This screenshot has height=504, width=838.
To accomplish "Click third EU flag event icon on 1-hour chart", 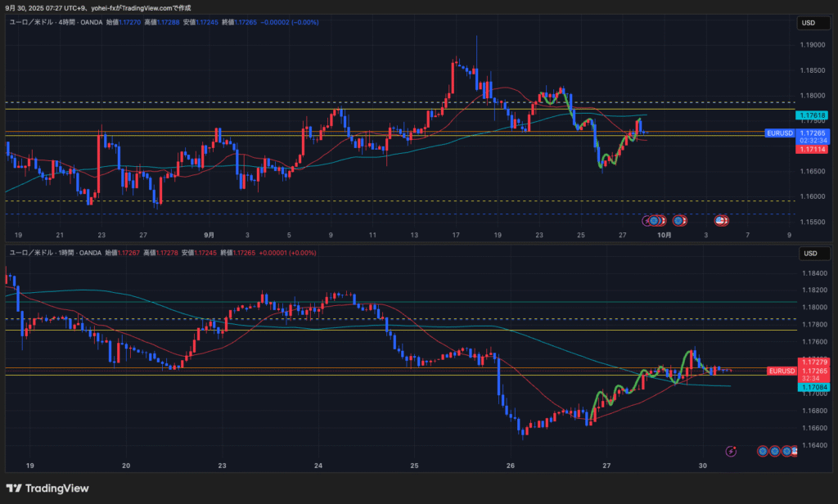I will coord(786,451).
